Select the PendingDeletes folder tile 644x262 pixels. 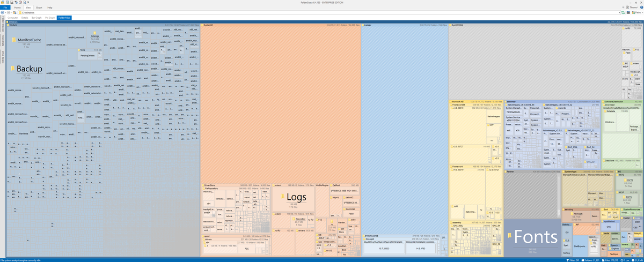[x=89, y=55]
